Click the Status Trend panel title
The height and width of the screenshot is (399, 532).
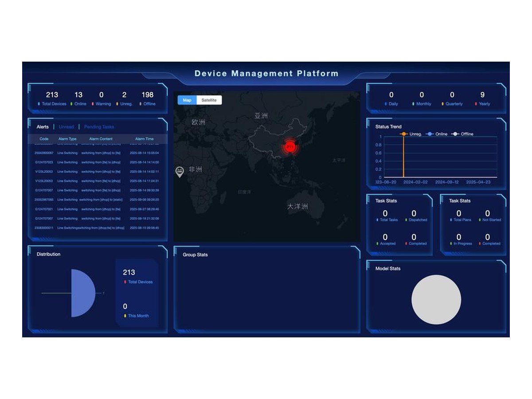388,126
